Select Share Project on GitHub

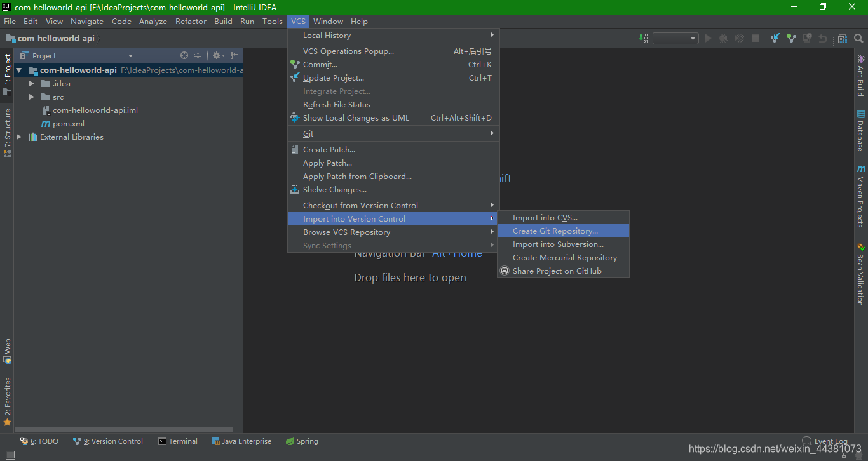tap(563, 271)
